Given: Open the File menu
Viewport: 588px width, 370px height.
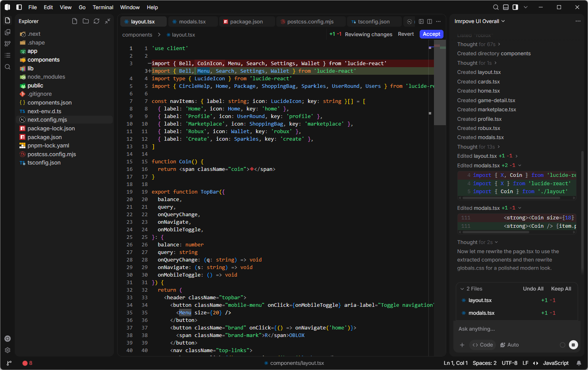Looking at the screenshot, I should [33, 7].
